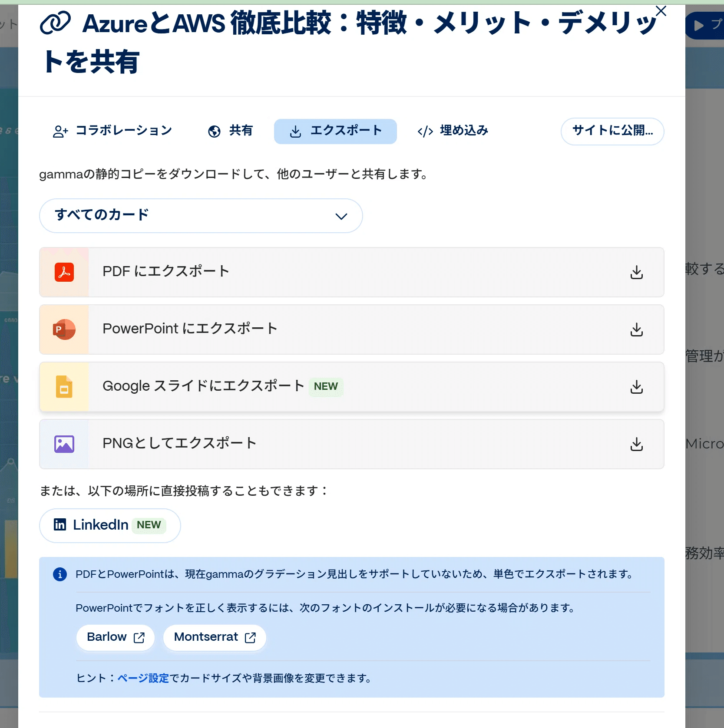Open the Montserrat font link
Image resolution: width=724 pixels, height=728 pixels.
coord(215,637)
